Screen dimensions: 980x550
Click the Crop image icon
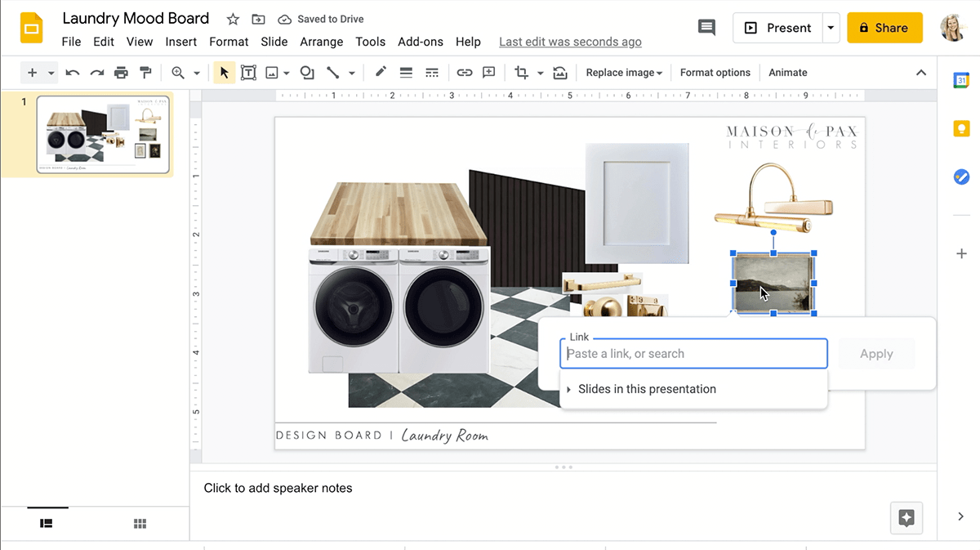click(x=521, y=73)
